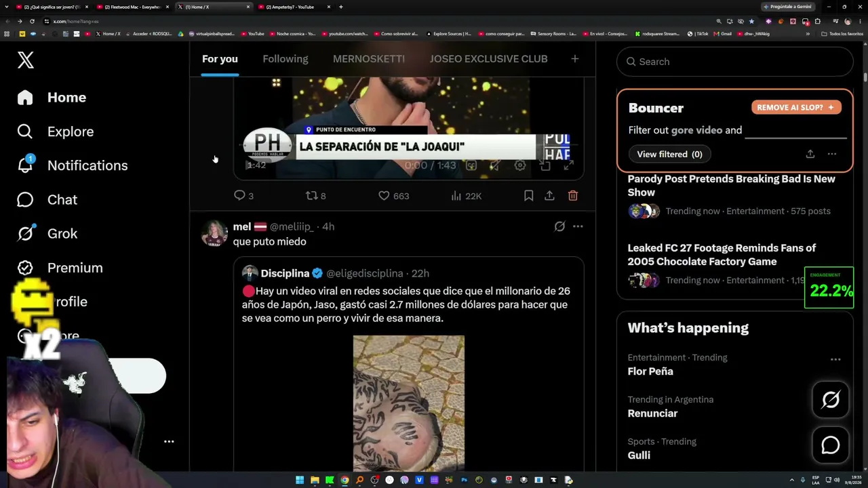Open the Flor Peña trending topic
The image size is (868, 488).
click(x=650, y=371)
